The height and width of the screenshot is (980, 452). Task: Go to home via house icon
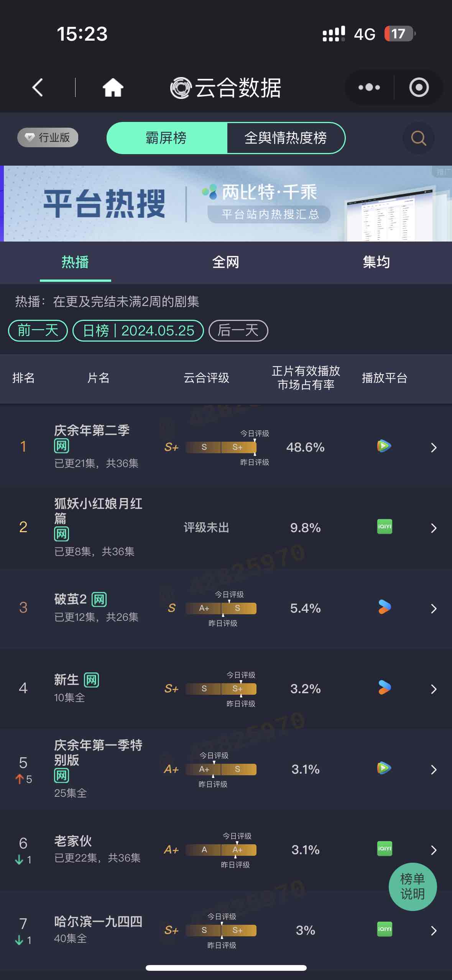point(113,87)
